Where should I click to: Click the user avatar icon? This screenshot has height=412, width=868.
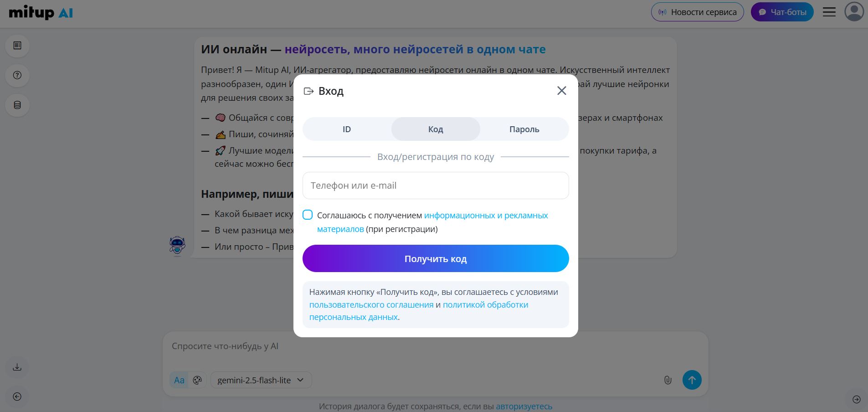[x=854, y=12]
